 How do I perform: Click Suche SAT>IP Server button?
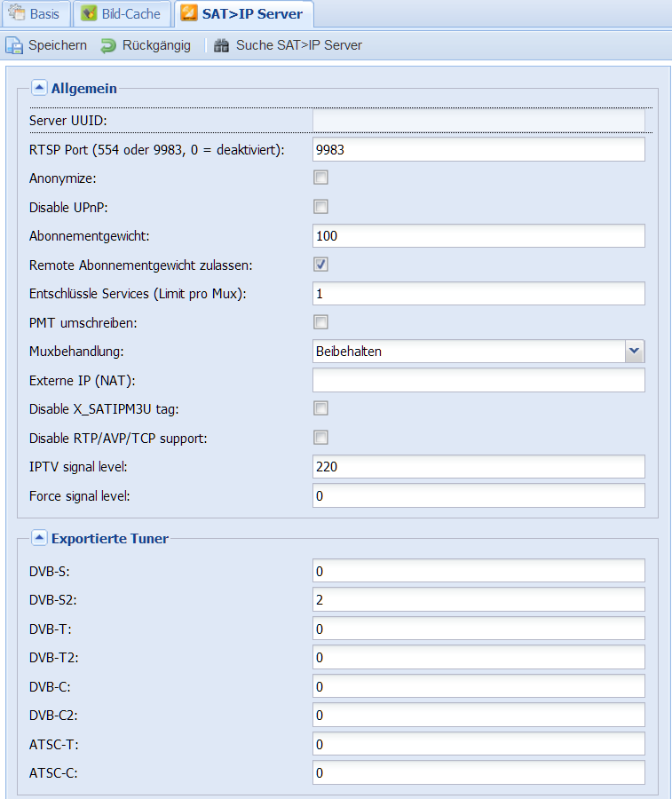[x=289, y=45]
